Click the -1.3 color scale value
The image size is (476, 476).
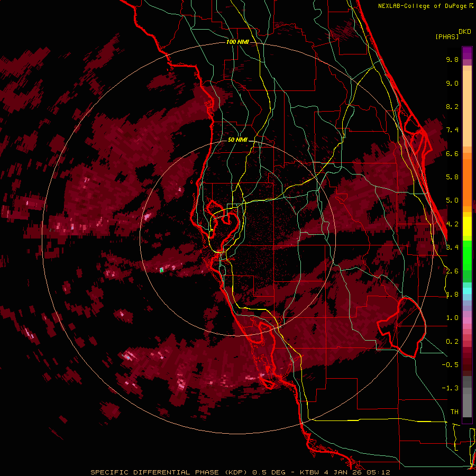[450, 388]
